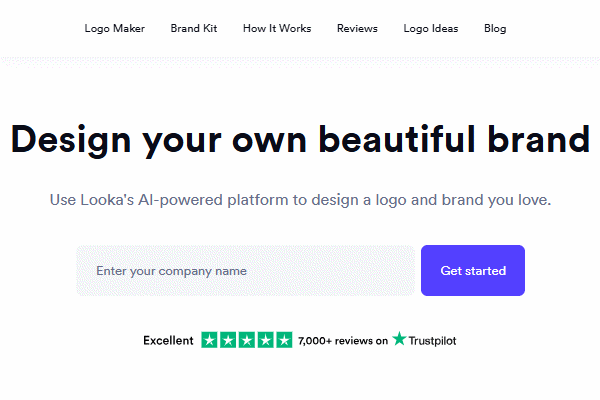The width and height of the screenshot is (600, 400).
Task: Click the third green Trustpilot rating star
Action: [x=247, y=340]
